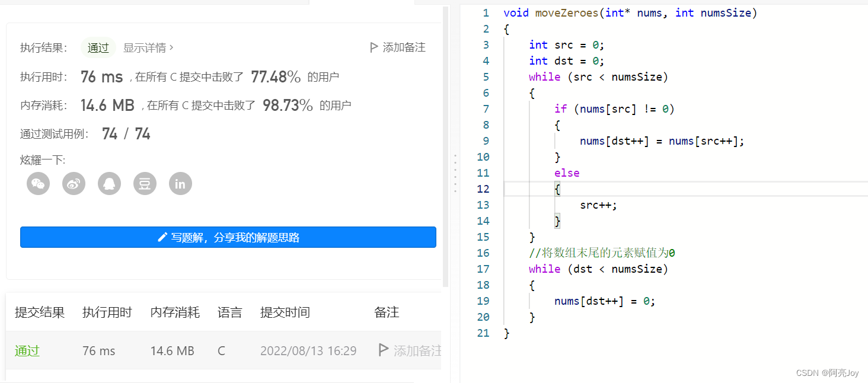The image size is (868, 383).
Task: Click line number 21 in code editor
Action: [483, 333]
